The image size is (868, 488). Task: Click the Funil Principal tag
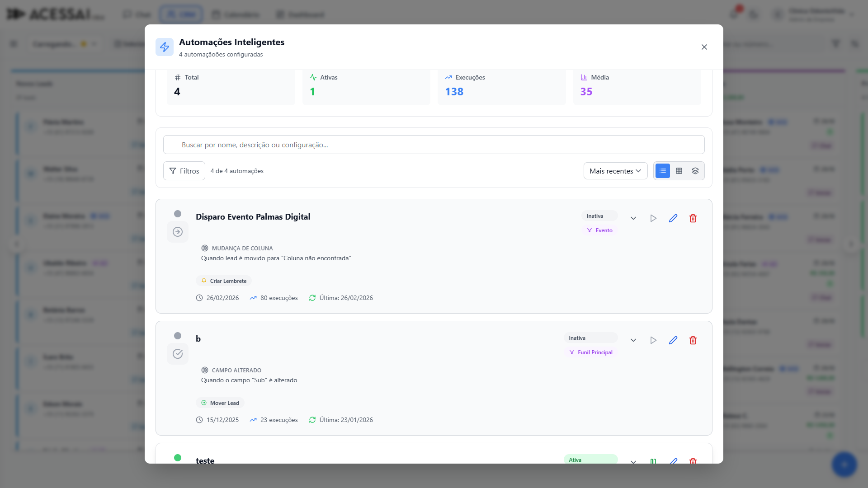(x=590, y=352)
